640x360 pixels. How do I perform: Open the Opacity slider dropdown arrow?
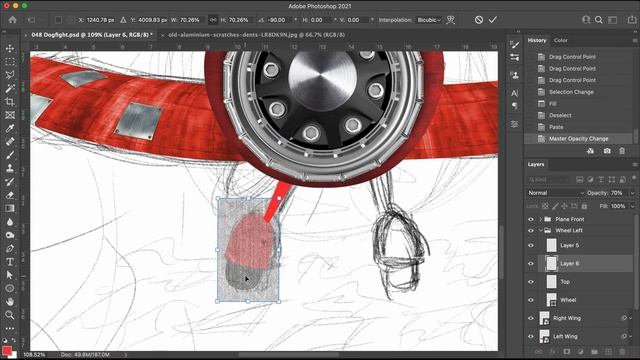632,193
